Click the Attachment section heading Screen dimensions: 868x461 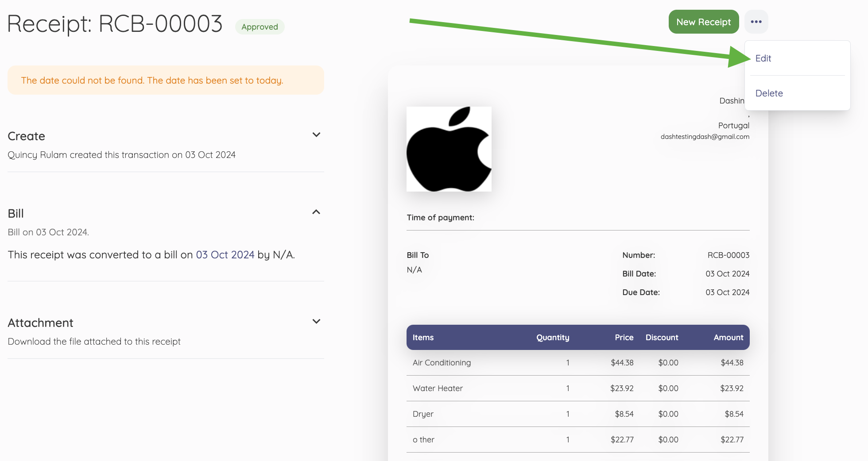(x=41, y=323)
